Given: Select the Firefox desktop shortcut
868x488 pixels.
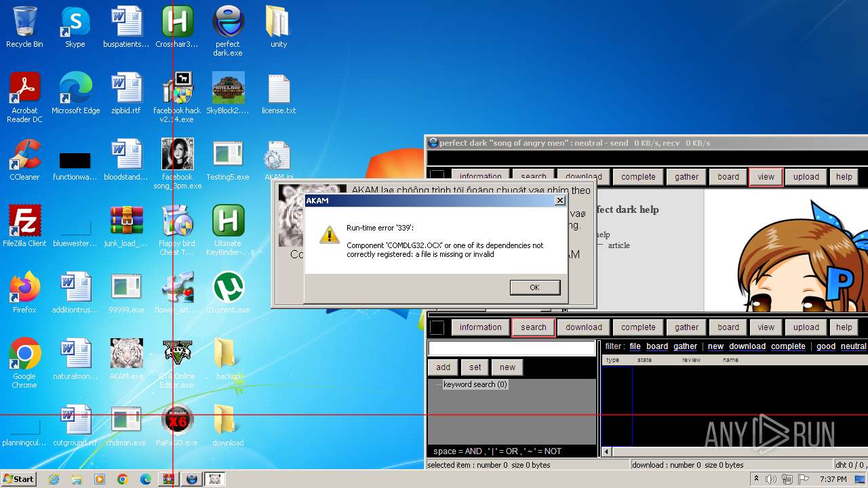Looking at the screenshot, I should pos(24,293).
